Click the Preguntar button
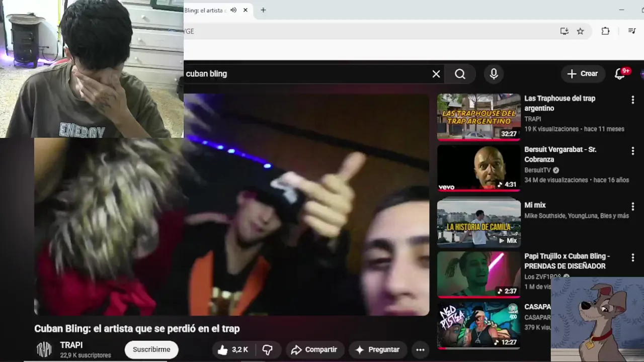 (377, 349)
